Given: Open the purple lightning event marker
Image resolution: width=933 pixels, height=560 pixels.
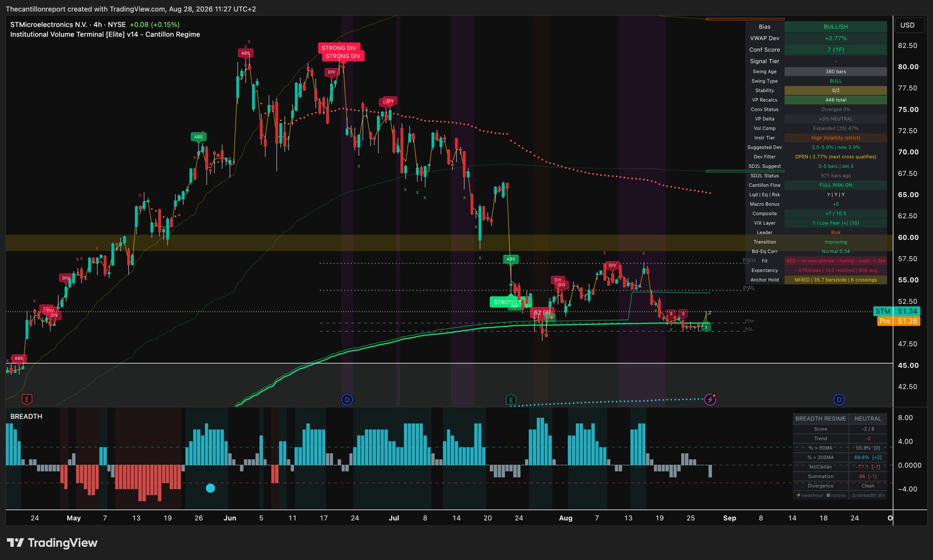Looking at the screenshot, I should [x=710, y=399].
